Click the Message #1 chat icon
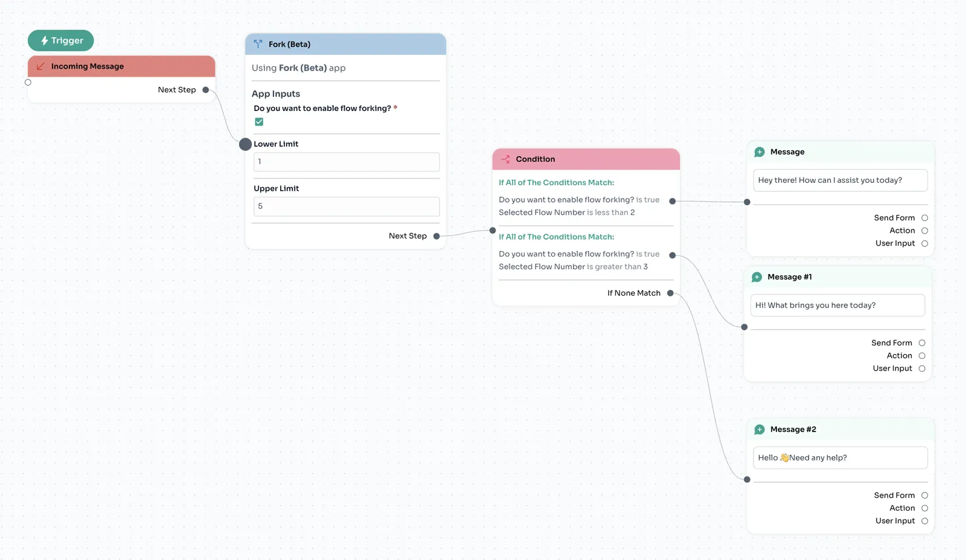This screenshot has height=560, width=966. coord(756,277)
